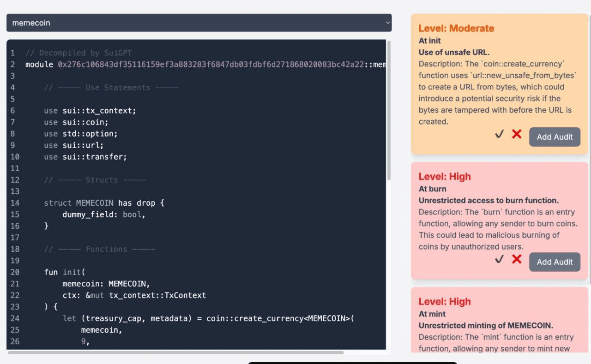This screenshot has width=591, height=364.
Task: Approve the burn function finding with checkmark
Action: (x=499, y=259)
